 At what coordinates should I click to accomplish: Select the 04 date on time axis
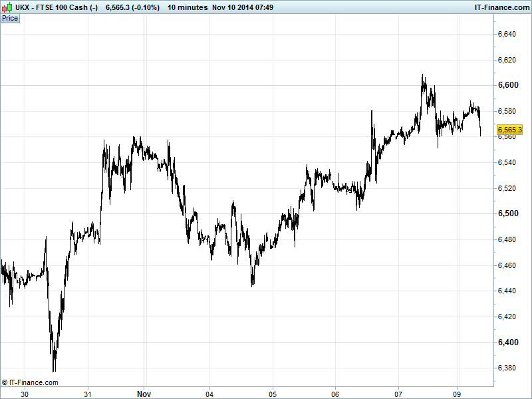(210, 394)
